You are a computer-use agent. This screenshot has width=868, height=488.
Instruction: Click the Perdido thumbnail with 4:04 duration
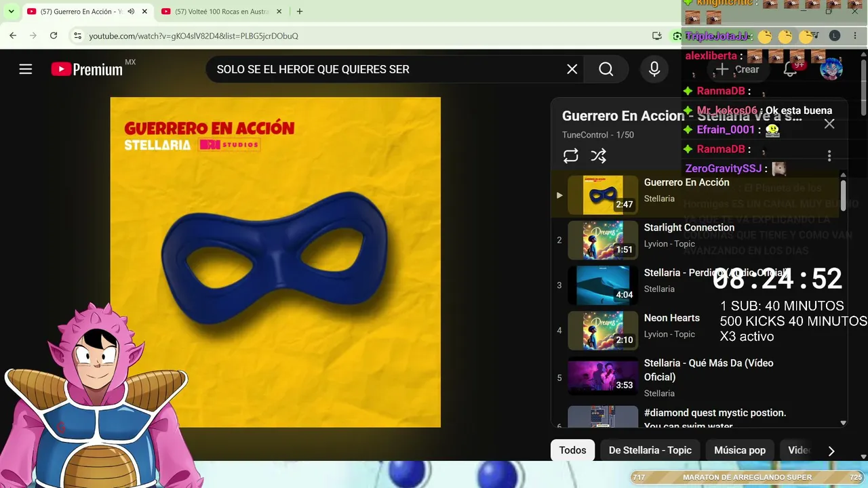pyautogui.click(x=603, y=285)
